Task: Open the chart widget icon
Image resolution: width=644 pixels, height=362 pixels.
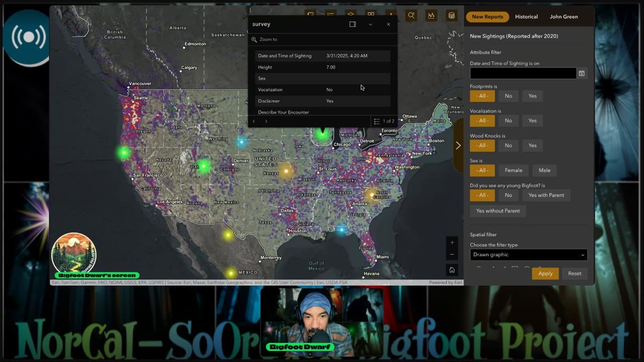Action: [x=431, y=16]
